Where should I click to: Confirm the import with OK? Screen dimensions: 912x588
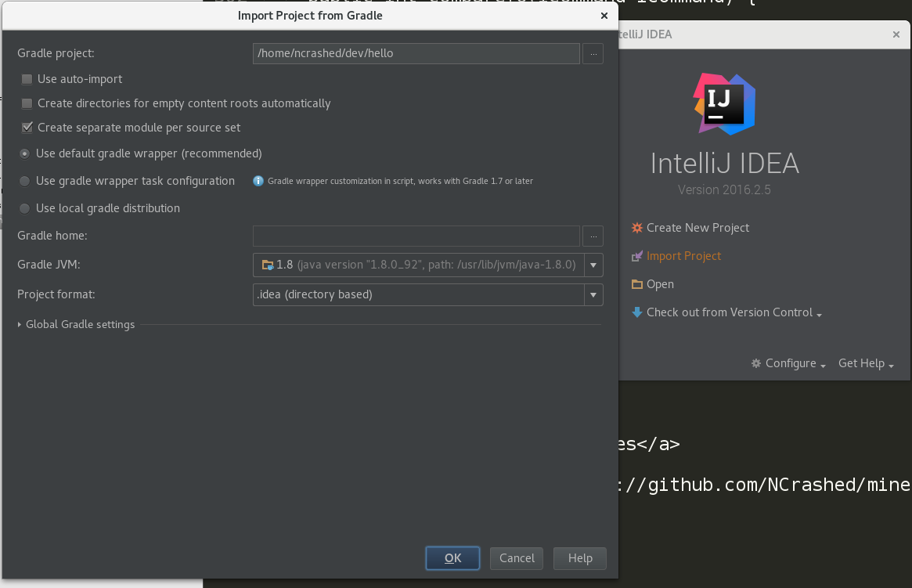tap(452, 558)
